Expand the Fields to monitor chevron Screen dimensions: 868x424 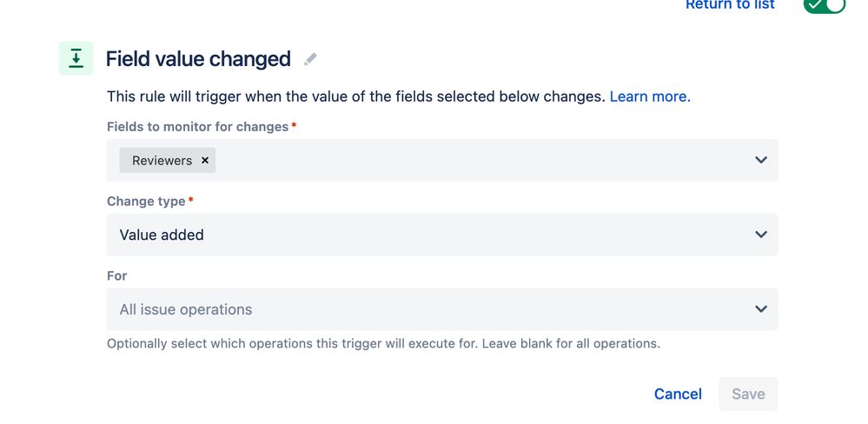[x=761, y=160]
